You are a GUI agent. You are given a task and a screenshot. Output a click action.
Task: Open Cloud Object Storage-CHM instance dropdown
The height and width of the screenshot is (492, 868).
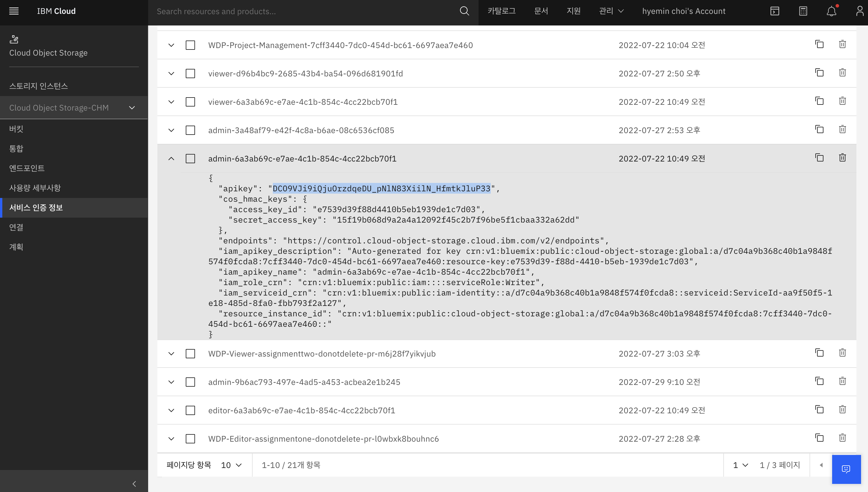coord(73,108)
